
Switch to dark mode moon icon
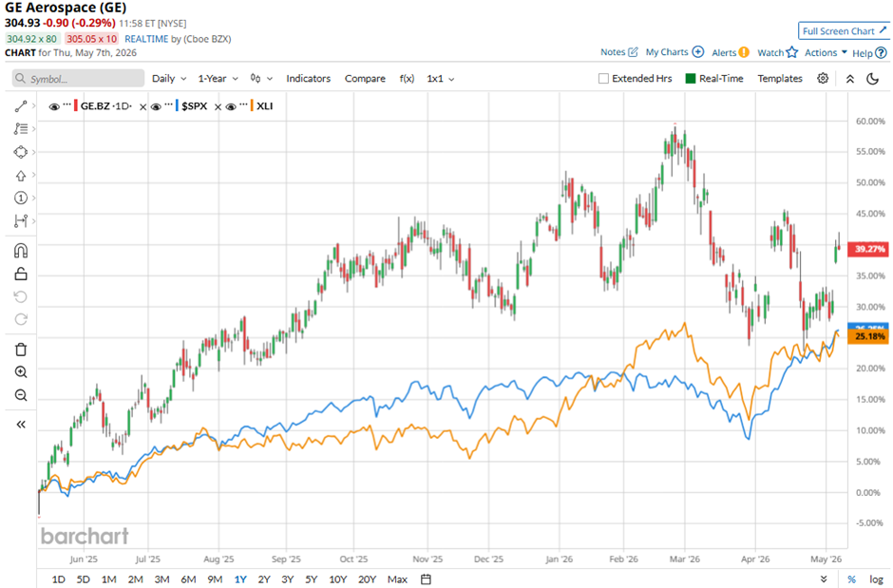coord(872,79)
